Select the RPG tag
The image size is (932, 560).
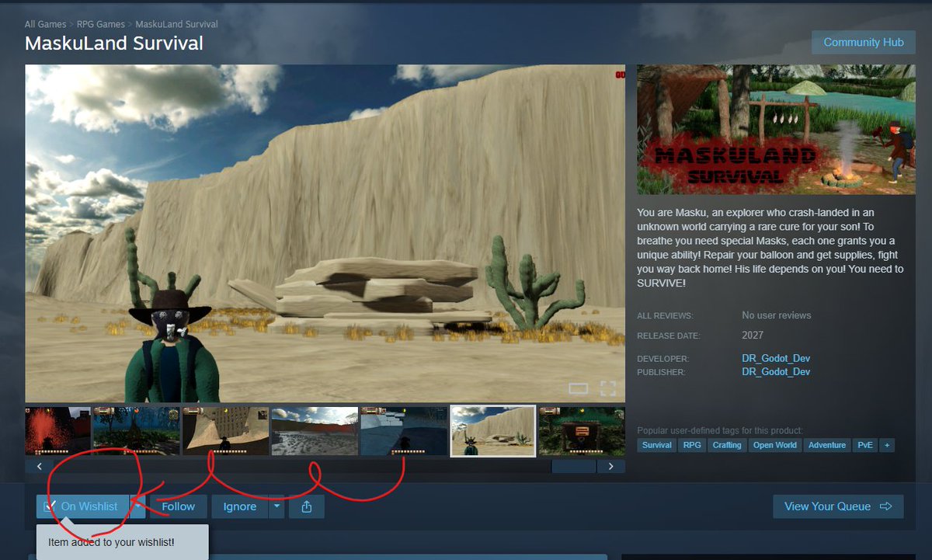point(691,445)
